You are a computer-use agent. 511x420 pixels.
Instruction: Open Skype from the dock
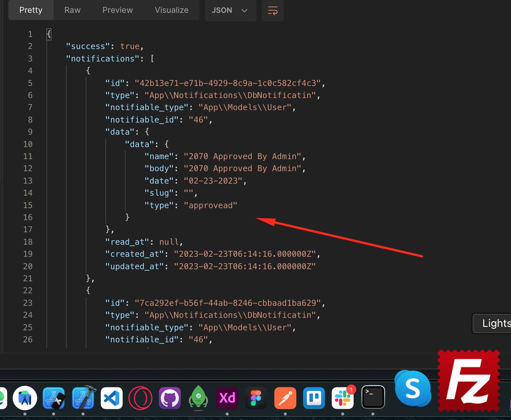coord(412,388)
